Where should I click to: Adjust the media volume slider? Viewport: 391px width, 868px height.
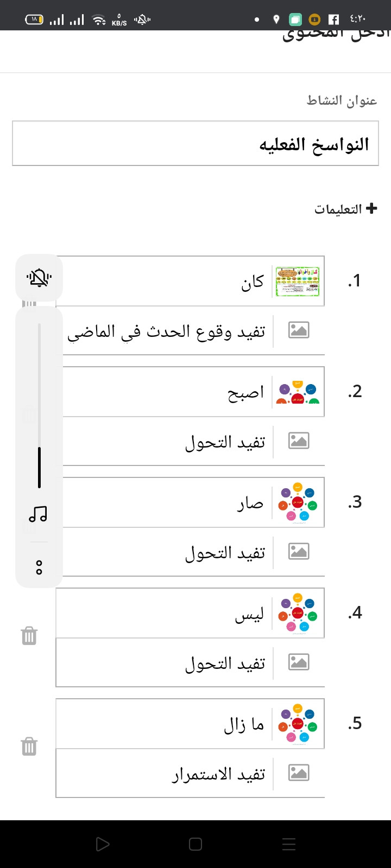[39, 405]
